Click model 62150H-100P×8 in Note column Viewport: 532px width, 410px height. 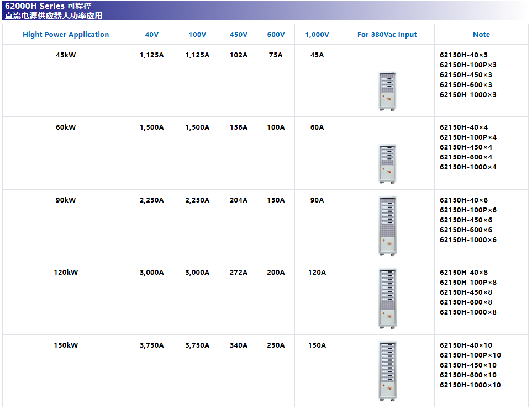[x=468, y=283]
